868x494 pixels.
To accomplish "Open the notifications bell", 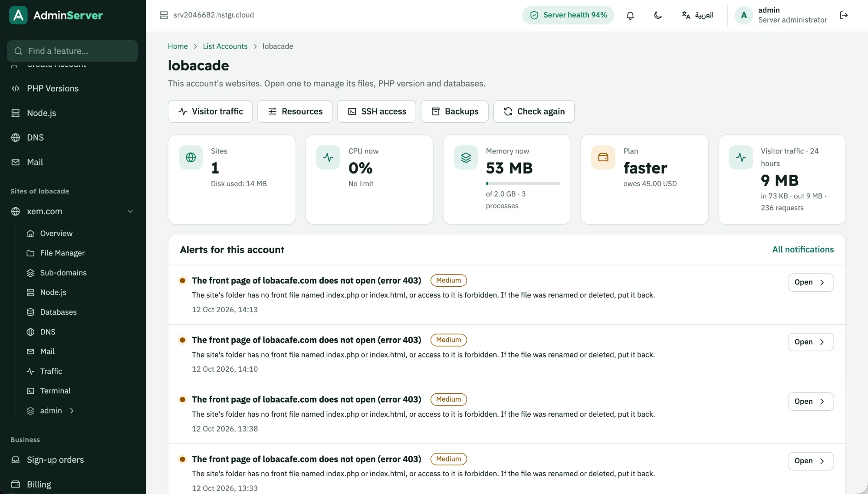I will (630, 16).
